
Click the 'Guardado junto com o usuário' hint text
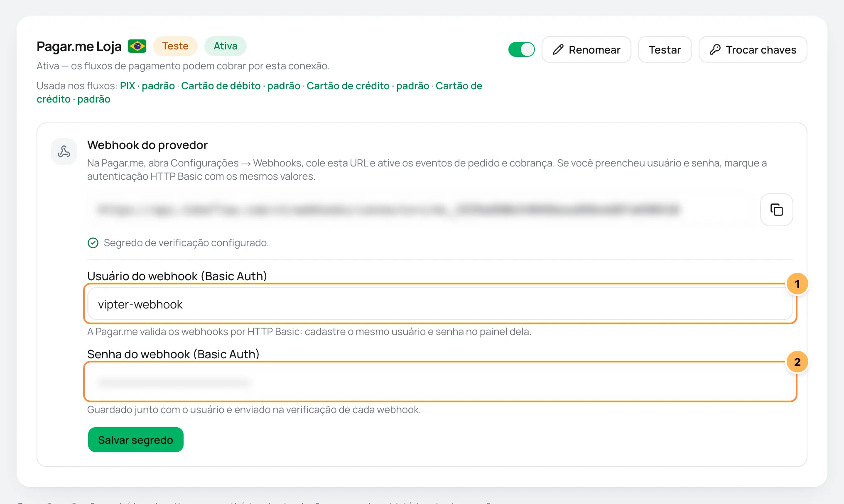coord(254,410)
